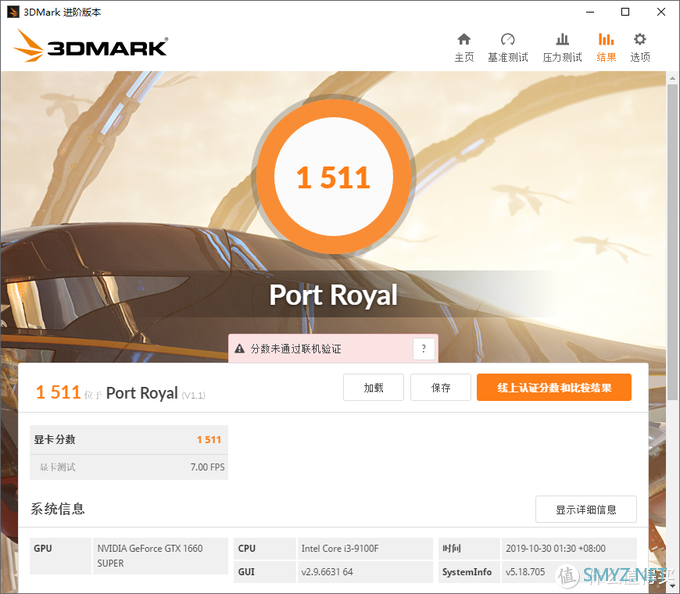Click the 保存 (Save) button
The height and width of the screenshot is (594, 680).
(441, 387)
